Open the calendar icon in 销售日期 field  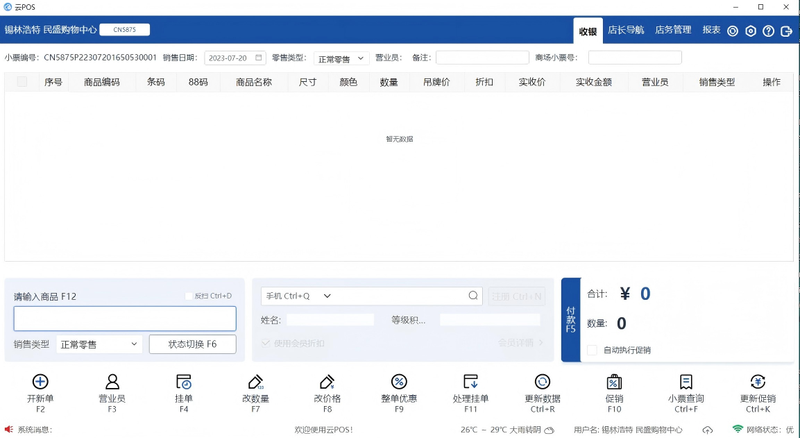259,58
